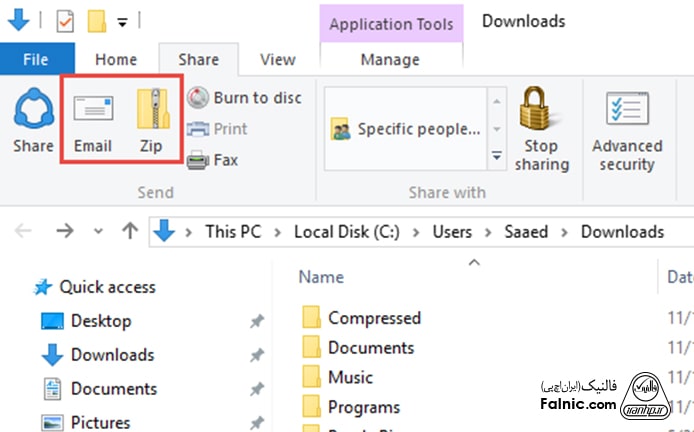
Task: Switch to the Home ribbon tab
Action: pyautogui.click(x=116, y=60)
